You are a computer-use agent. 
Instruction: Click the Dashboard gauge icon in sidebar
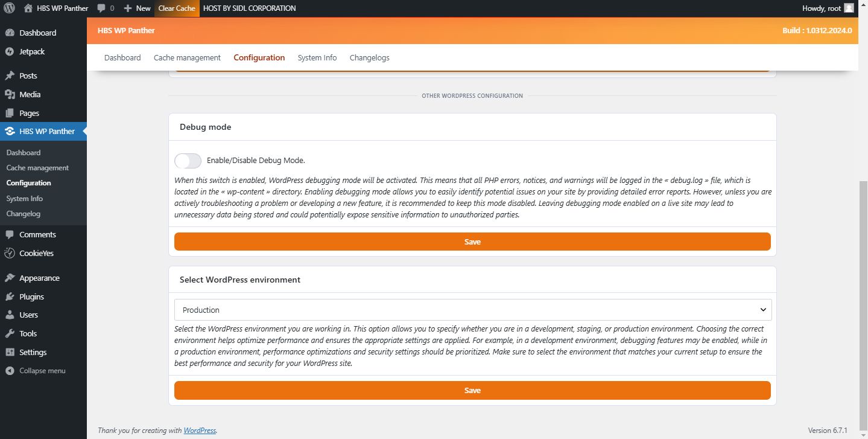coord(10,33)
